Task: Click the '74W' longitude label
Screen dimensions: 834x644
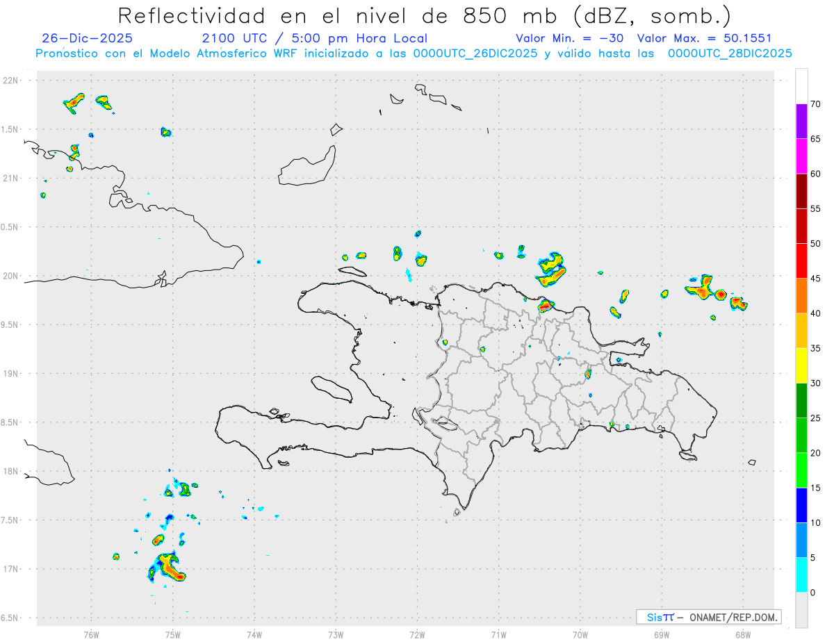Action: click(x=254, y=635)
